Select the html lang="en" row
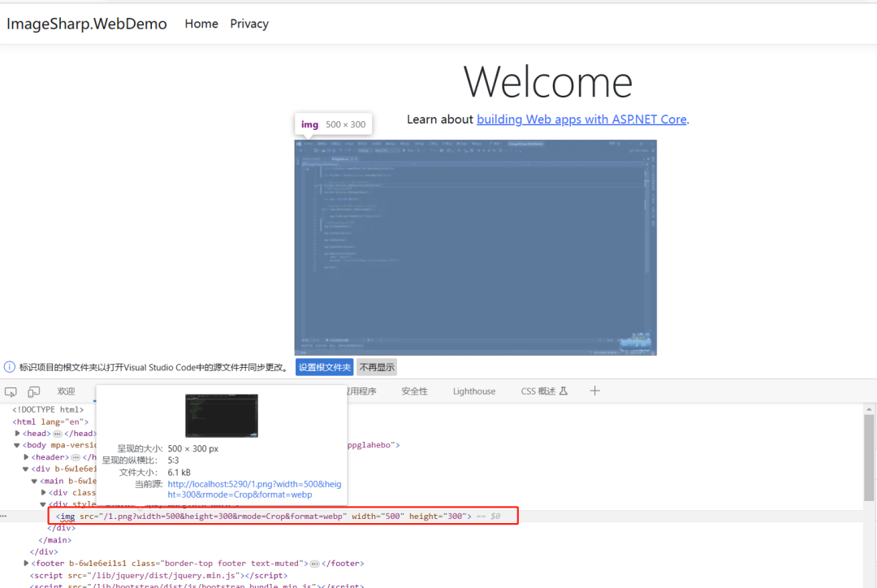Screen dimensions: 877x588 pos(50,422)
